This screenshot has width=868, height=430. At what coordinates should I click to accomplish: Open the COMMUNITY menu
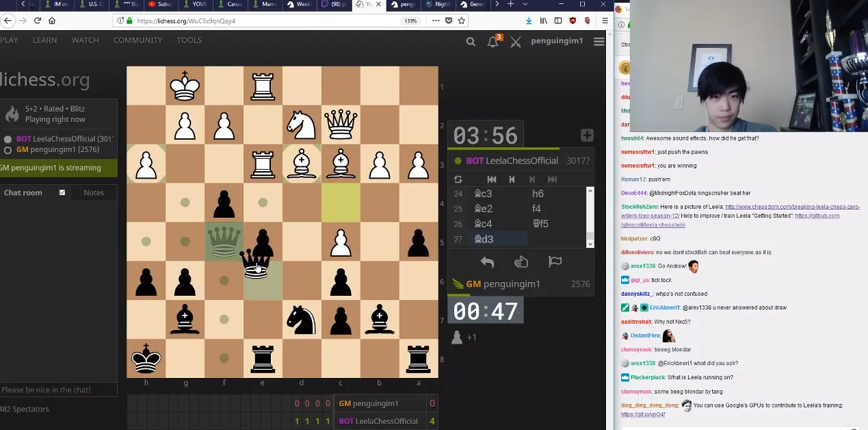tap(138, 40)
